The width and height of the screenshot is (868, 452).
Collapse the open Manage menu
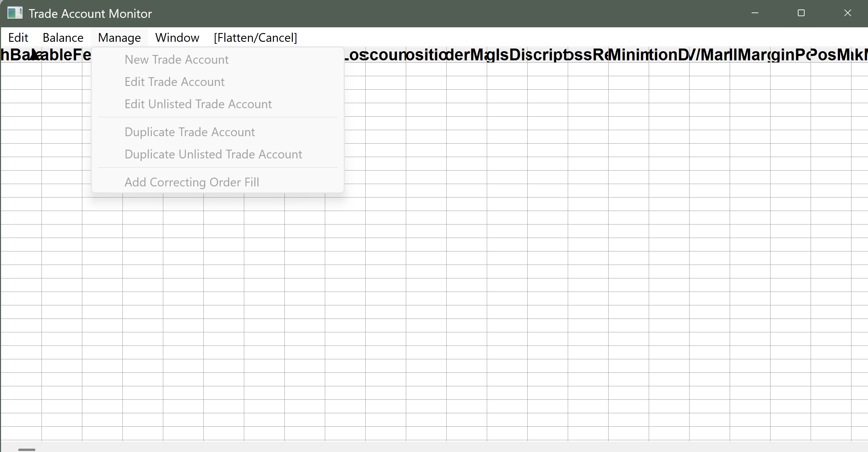[x=119, y=37]
